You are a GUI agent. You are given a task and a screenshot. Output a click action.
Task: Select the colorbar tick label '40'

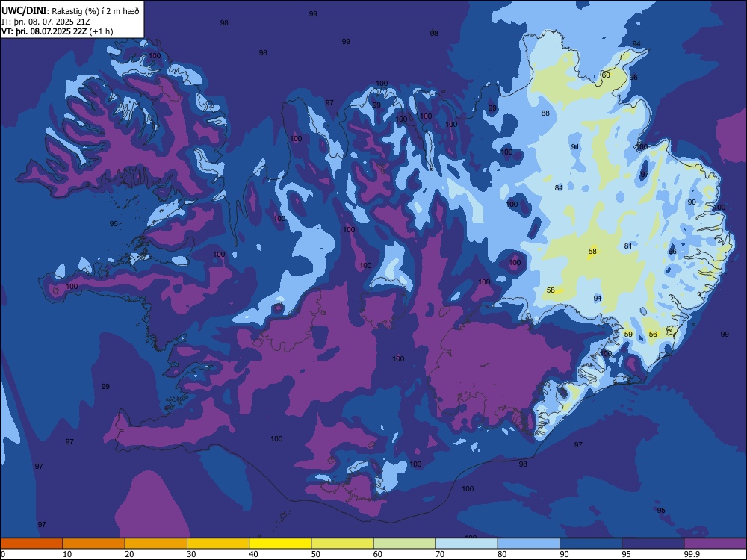point(253,554)
